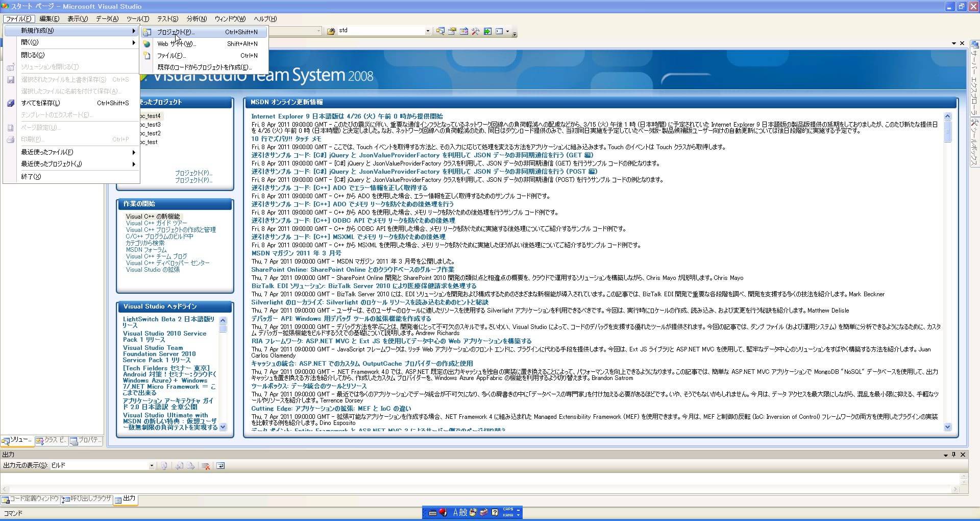980x521 pixels.
Task: Click the IME input mode 'A' indicator
Action: (455, 512)
